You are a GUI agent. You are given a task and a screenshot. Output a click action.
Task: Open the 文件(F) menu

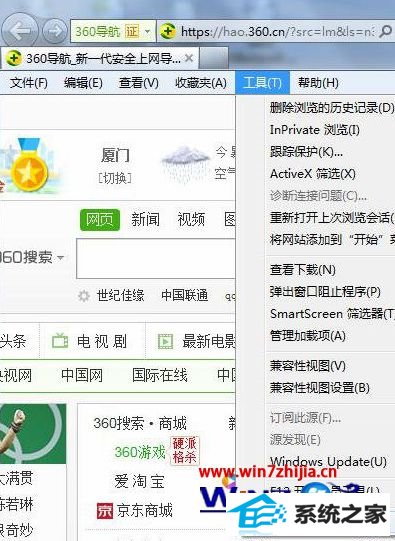[29, 83]
